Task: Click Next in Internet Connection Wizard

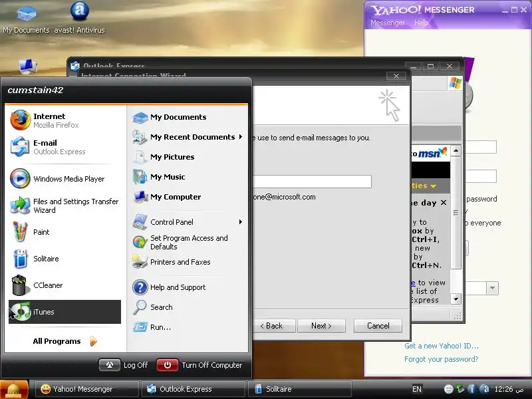Action: (321, 326)
